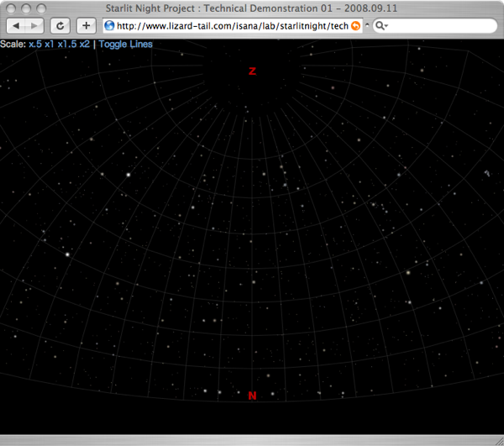Click the red N north marker

coord(252,396)
